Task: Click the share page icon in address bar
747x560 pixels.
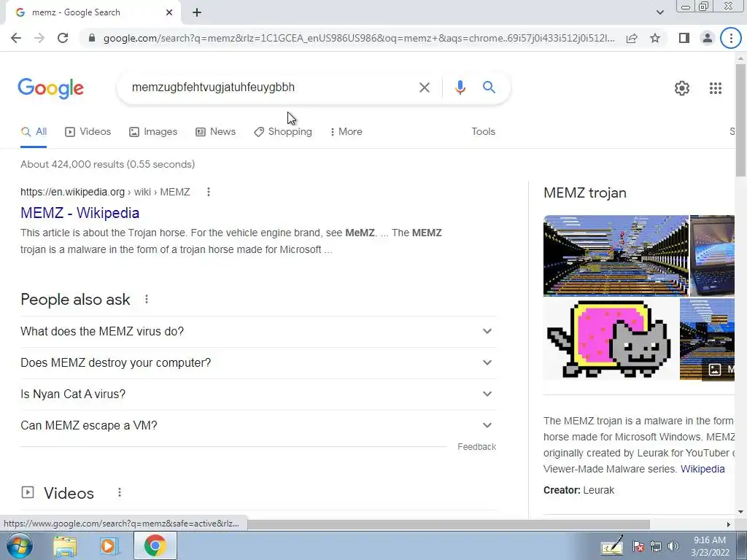Action: pos(632,38)
